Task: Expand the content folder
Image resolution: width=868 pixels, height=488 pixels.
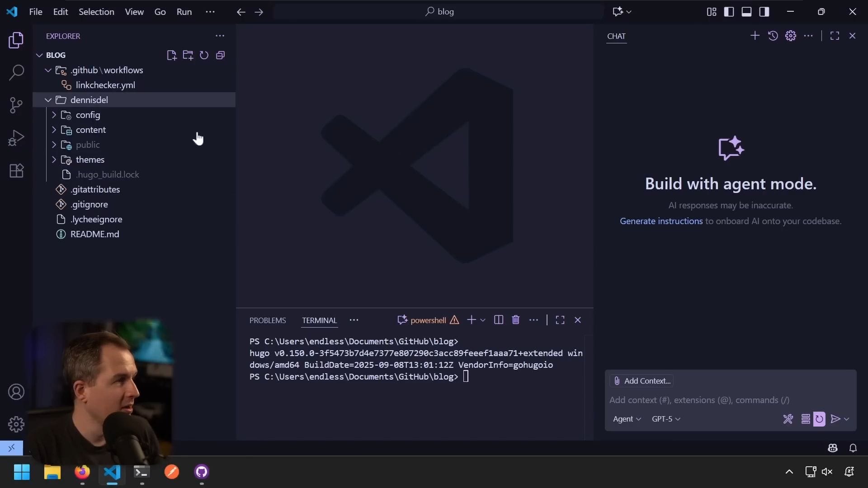Action: (90, 130)
